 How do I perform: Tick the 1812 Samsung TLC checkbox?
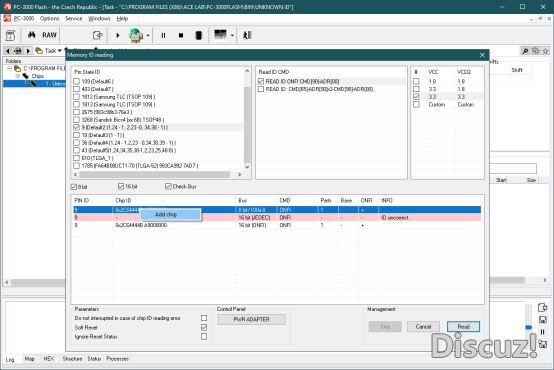[76, 96]
